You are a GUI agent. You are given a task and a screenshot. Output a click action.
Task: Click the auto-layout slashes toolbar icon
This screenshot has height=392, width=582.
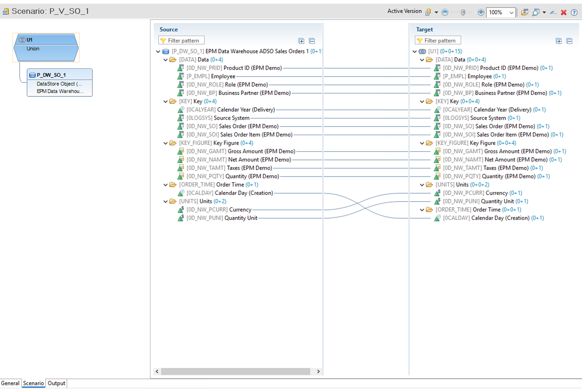(x=553, y=12)
